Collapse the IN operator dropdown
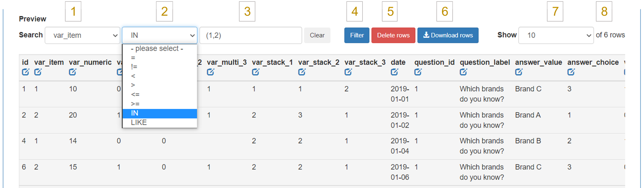 click(x=159, y=35)
